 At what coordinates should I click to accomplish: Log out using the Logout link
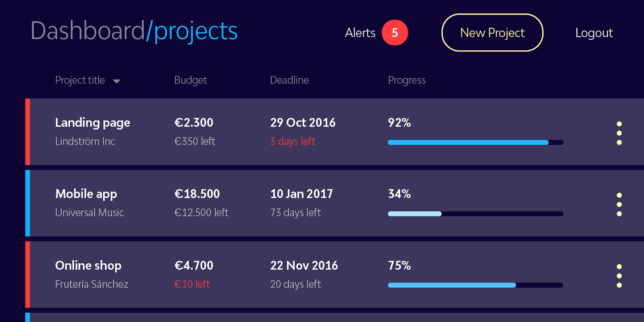point(594,33)
